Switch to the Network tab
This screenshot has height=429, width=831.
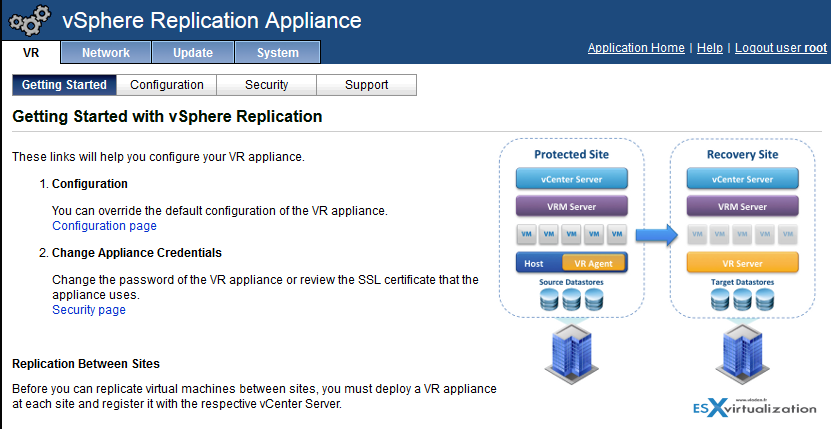pos(106,52)
